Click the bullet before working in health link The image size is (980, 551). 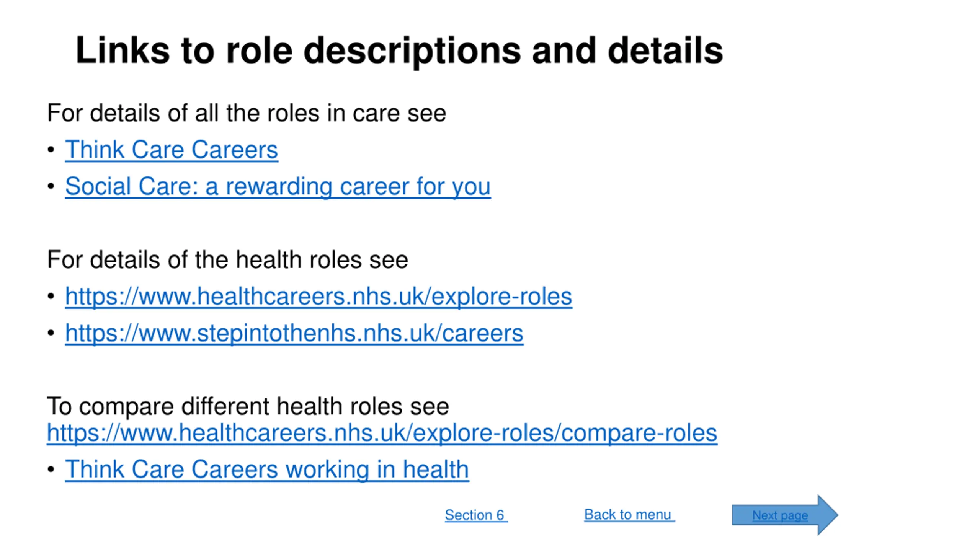coord(51,469)
